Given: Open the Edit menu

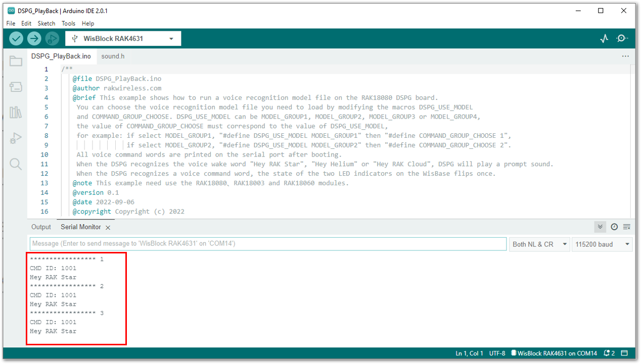Looking at the screenshot, I should 26,23.
